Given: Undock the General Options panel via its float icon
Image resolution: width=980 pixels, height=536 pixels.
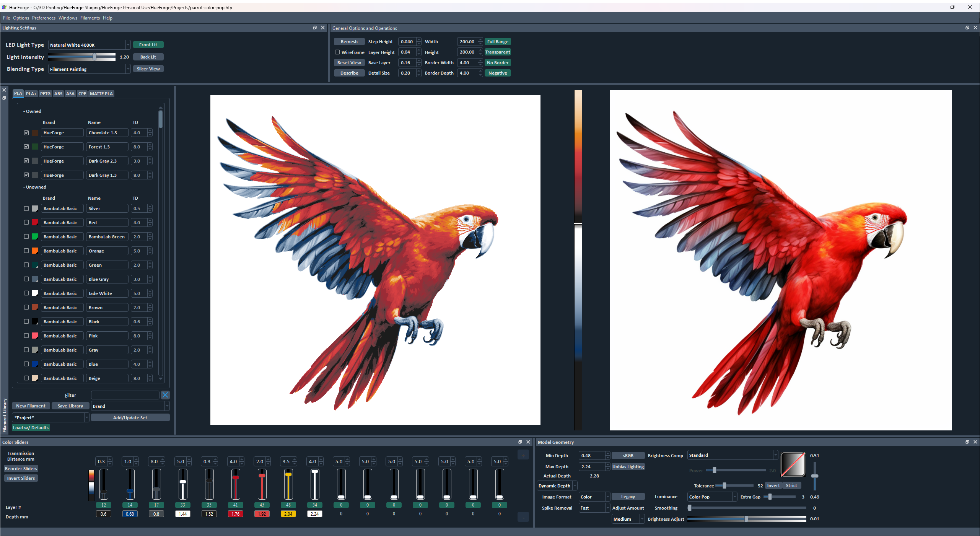Looking at the screenshot, I should 967,28.
